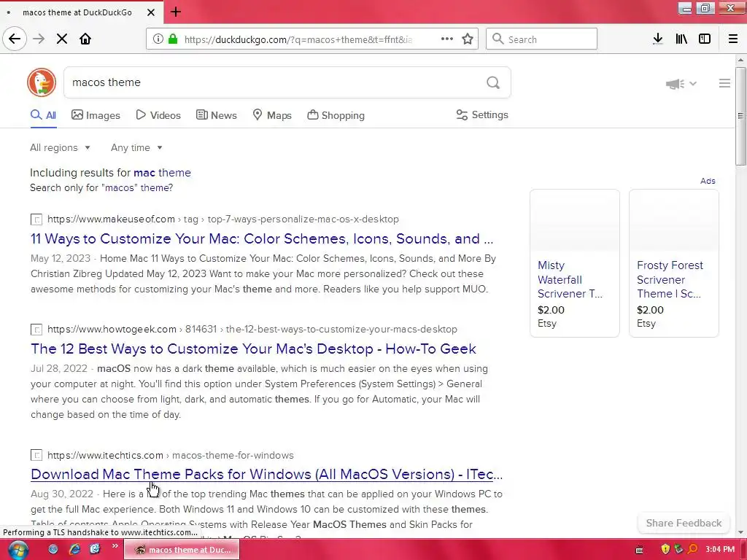747x560 pixels.
Task: Click Misty Waterfall ad thumbnail image
Action: [575, 220]
